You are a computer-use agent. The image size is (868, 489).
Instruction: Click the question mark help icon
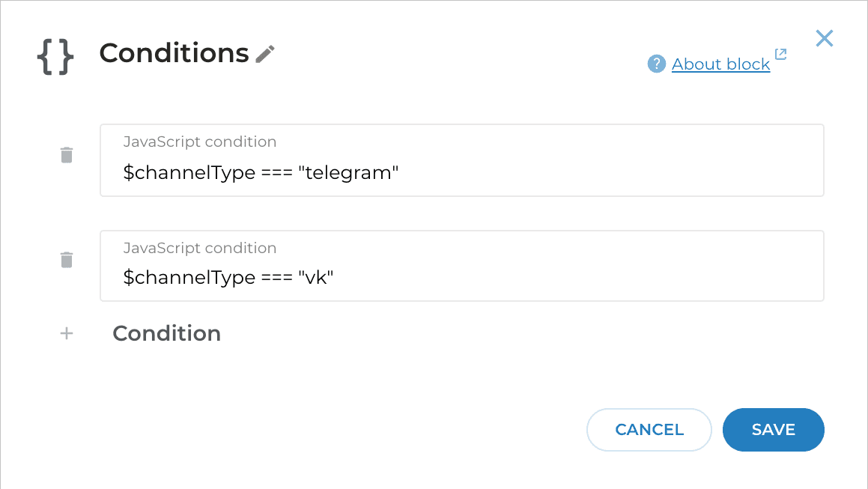point(656,64)
